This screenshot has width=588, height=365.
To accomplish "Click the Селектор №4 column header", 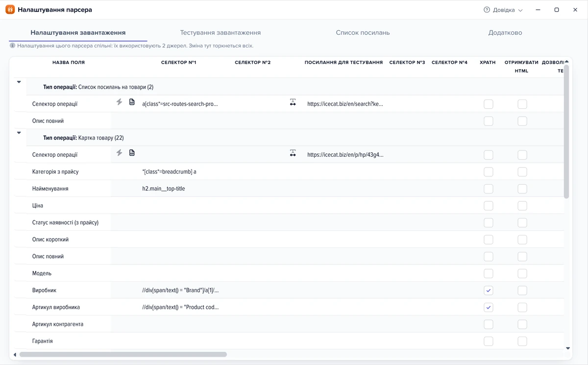I will coord(450,63).
